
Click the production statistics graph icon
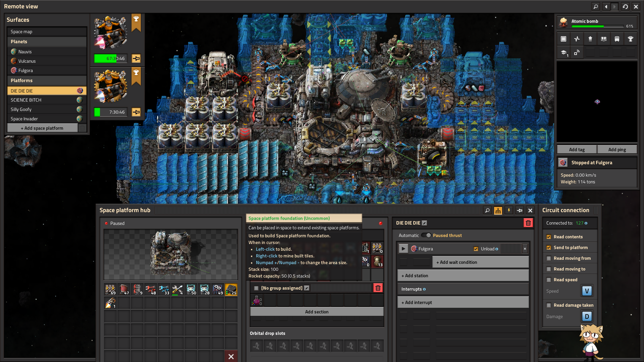[577, 39]
